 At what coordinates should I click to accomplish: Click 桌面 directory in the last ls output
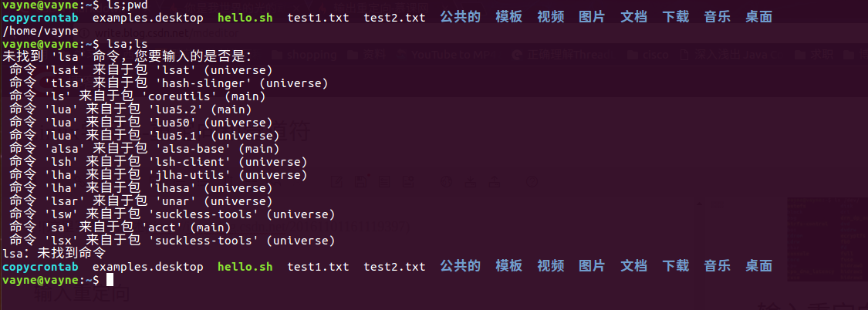[x=758, y=267]
